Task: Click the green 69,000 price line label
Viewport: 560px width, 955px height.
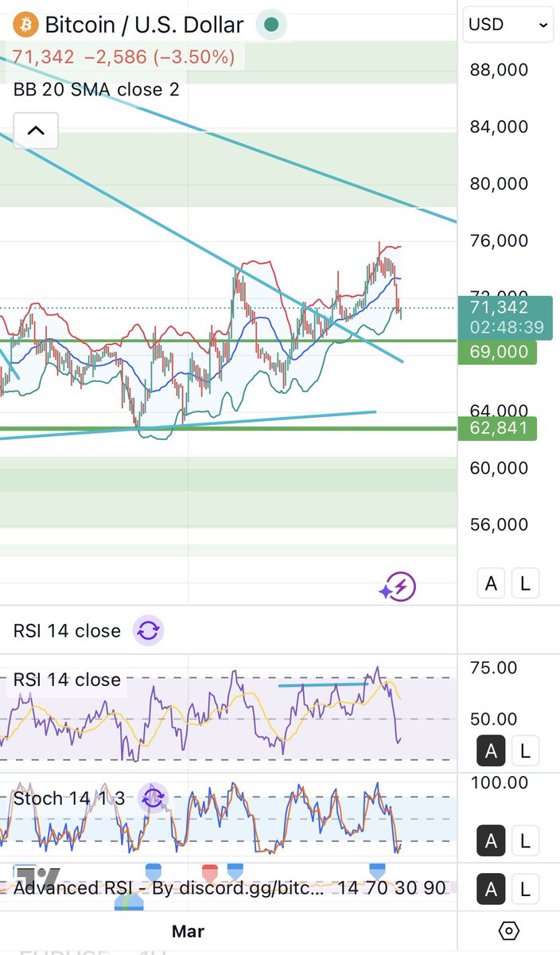Action: click(x=497, y=352)
